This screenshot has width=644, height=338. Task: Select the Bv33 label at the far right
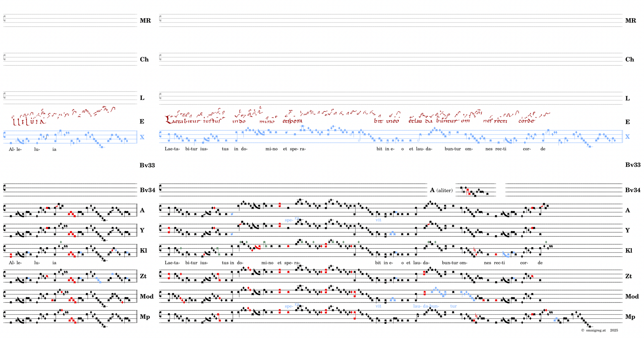pyautogui.click(x=633, y=165)
